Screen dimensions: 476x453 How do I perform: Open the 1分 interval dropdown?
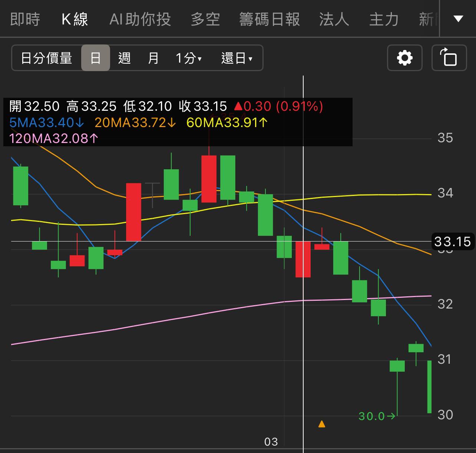(x=188, y=58)
